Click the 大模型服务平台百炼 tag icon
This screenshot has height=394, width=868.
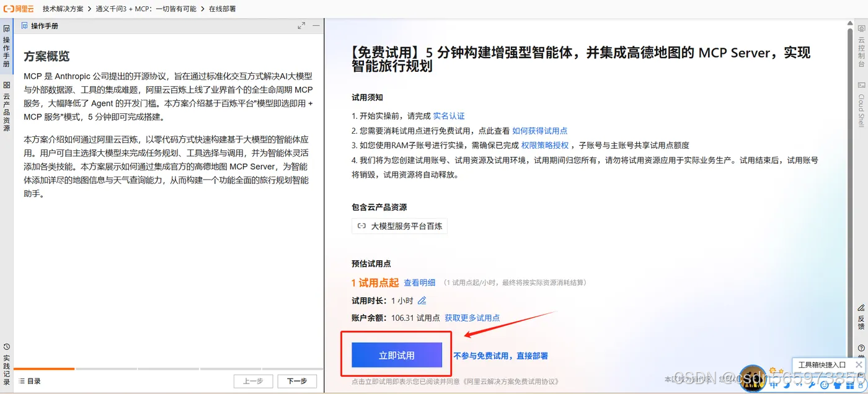point(362,226)
